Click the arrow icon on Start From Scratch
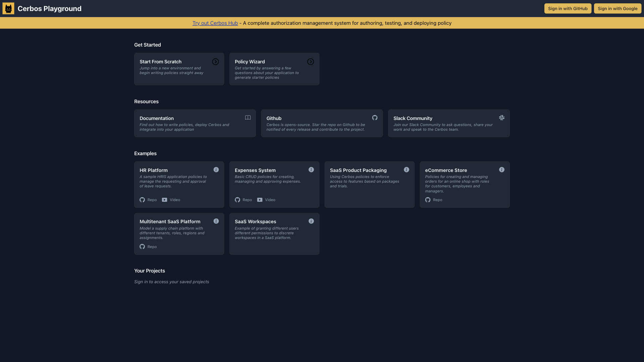Image resolution: width=644 pixels, height=362 pixels. click(x=215, y=62)
